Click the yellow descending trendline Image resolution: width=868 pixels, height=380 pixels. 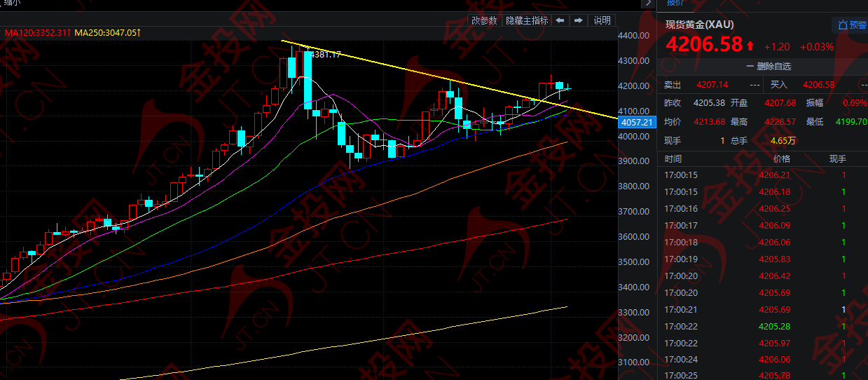click(x=420, y=73)
